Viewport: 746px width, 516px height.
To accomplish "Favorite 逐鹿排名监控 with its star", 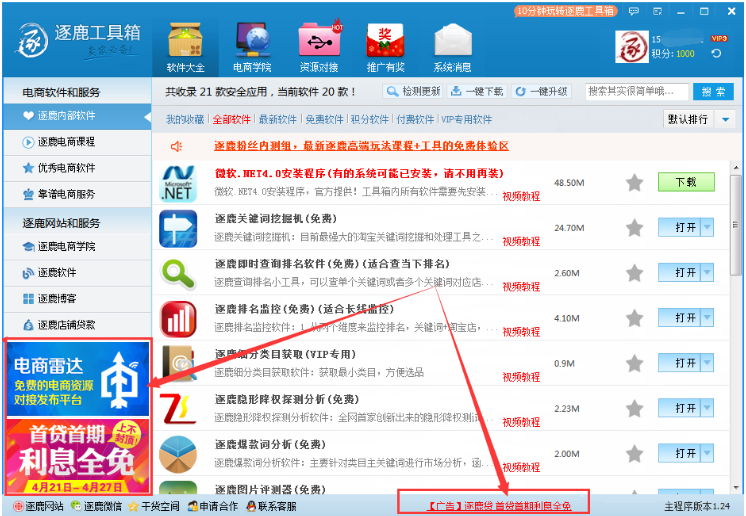I will coord(634,318).
